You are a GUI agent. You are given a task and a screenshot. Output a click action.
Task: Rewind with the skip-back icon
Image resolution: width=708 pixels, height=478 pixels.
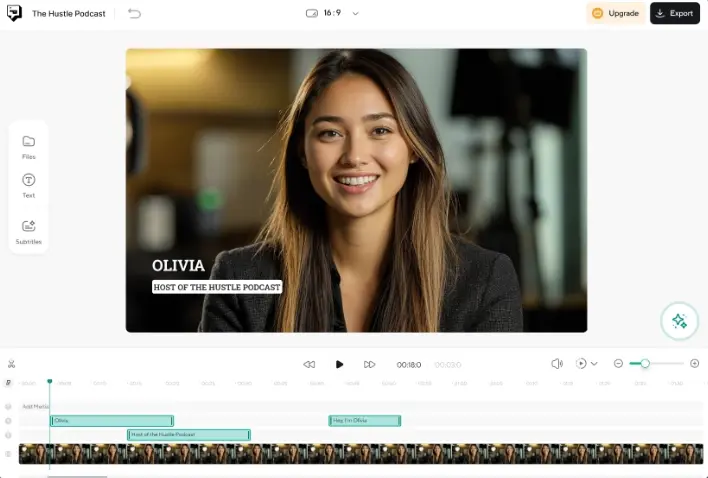(x=309, y=364)
